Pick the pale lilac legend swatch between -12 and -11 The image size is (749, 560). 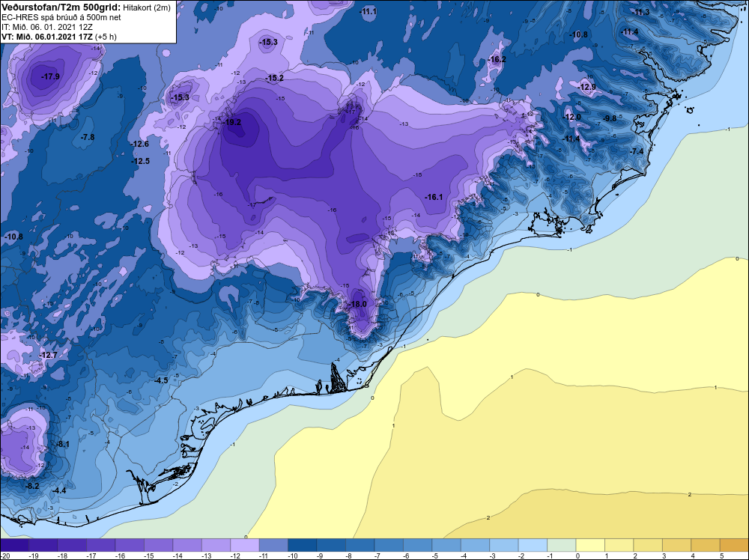245,545
